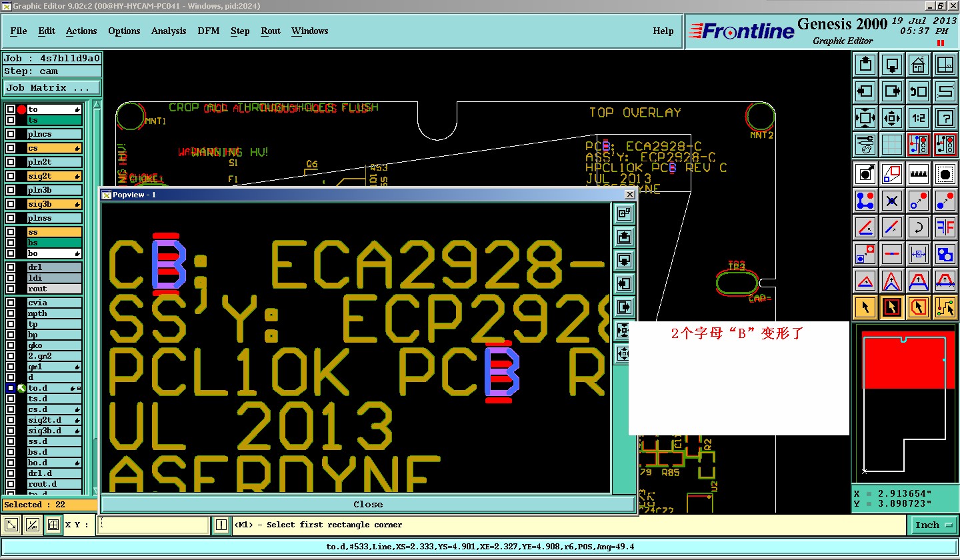Toggle the checkbox for layer ts
Screen dimensions: 960x560
click(x=11, y=120)
